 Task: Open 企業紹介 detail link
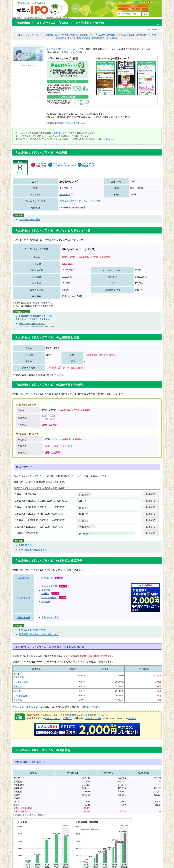[58, 123]
